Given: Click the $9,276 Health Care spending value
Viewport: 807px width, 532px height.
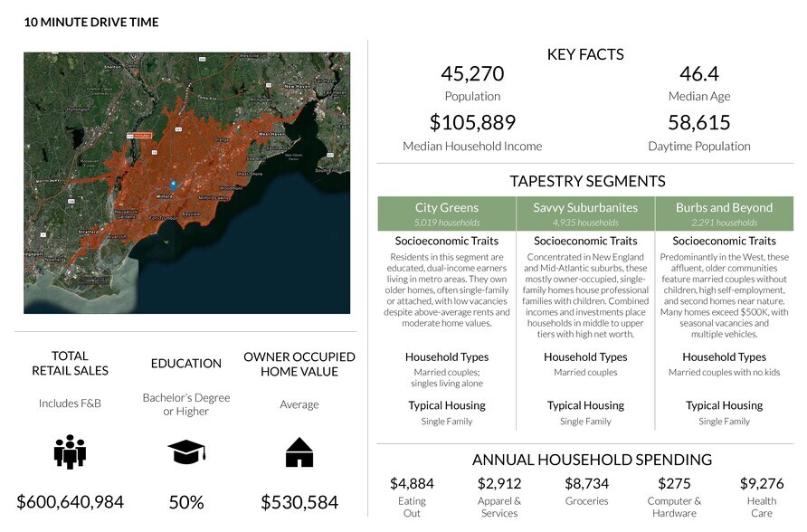Looking at the screenshot, I should pos(761,484).
